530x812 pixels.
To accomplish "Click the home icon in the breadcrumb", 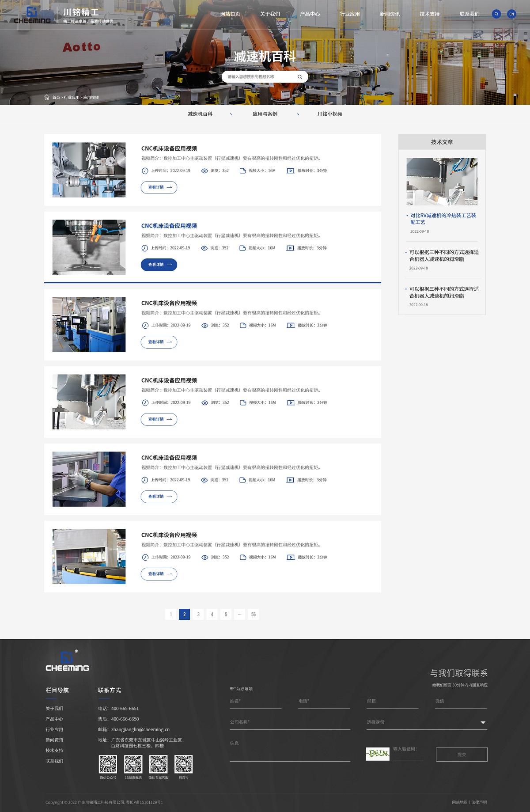I will tap(47, 97).
